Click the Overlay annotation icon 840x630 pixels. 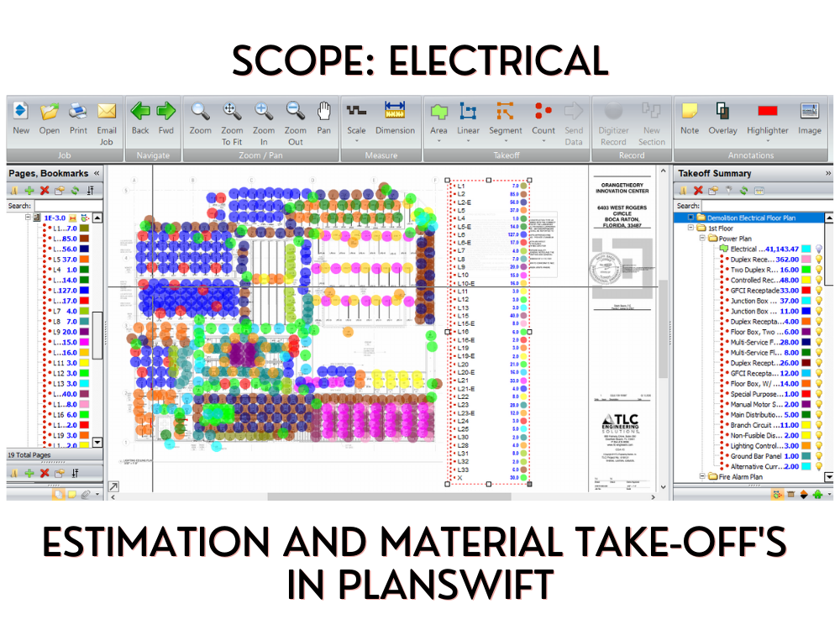tap(722, 111)
